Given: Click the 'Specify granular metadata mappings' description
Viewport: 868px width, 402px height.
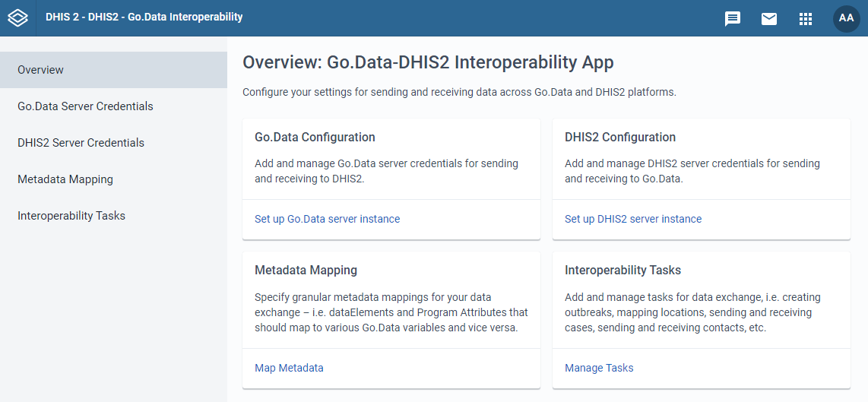Looking at the screenshot, I should click(x=391, y=312).
